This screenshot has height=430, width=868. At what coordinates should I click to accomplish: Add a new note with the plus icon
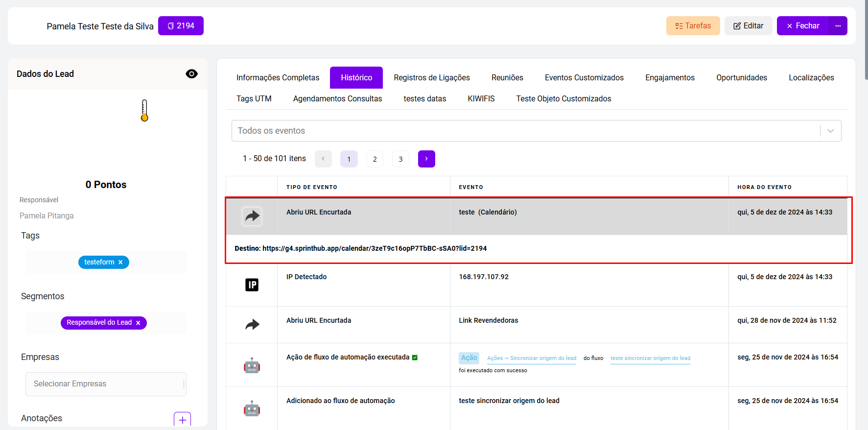tap(182, 420)
